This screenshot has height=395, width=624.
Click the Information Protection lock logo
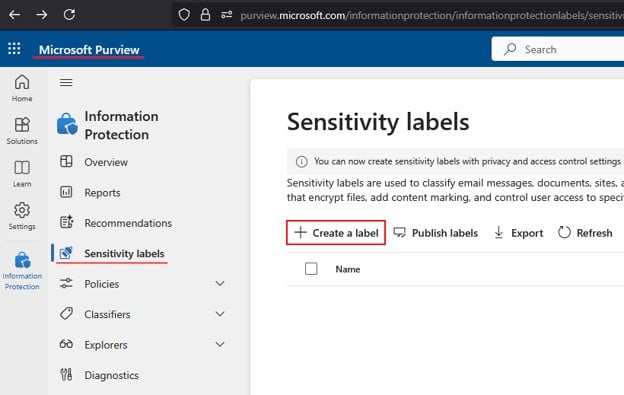pyautogui.click(x=67, y=124)
